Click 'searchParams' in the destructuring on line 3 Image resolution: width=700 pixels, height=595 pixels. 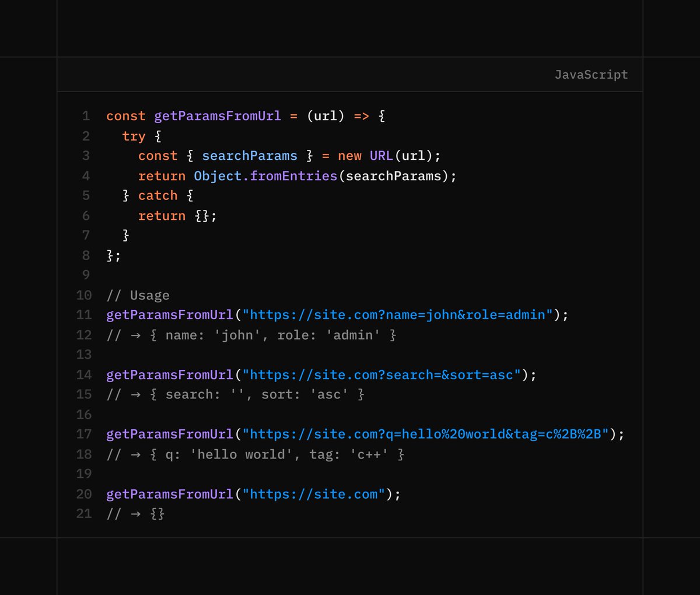[x=250, y=156]
